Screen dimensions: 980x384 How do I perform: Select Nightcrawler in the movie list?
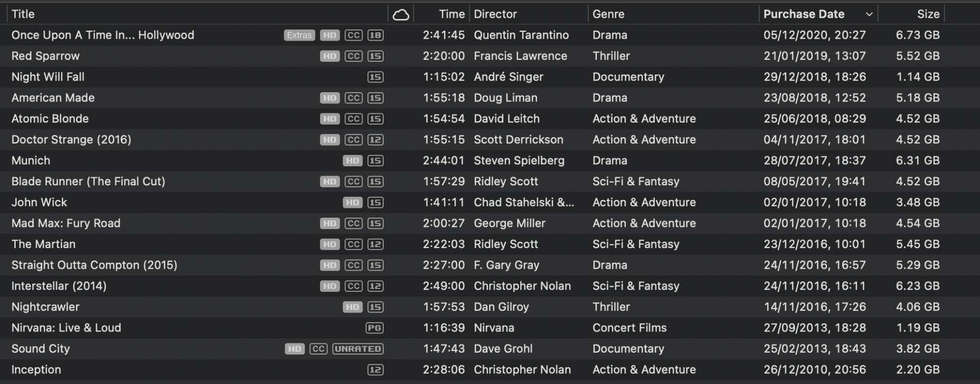[x=45, y=307]
